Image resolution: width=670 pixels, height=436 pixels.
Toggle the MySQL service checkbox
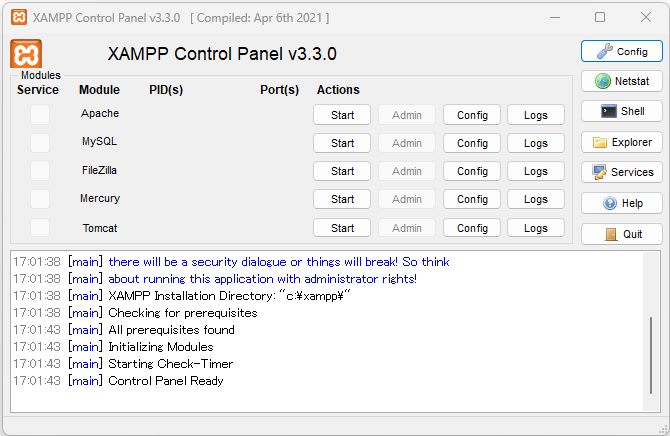pyautogui.click(x=40, y=143)
